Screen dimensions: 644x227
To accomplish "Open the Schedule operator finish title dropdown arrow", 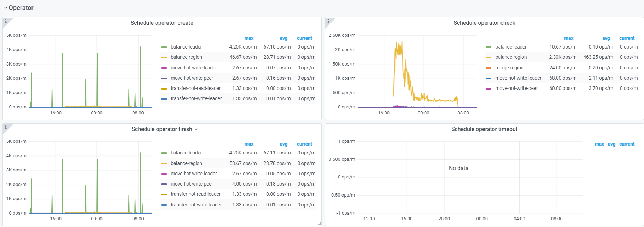I will click(x=196, y=129).
